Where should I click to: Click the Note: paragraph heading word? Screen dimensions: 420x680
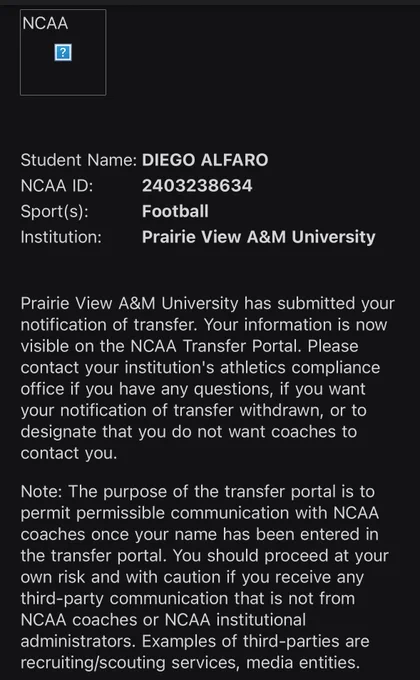click(x=42, y=491)
